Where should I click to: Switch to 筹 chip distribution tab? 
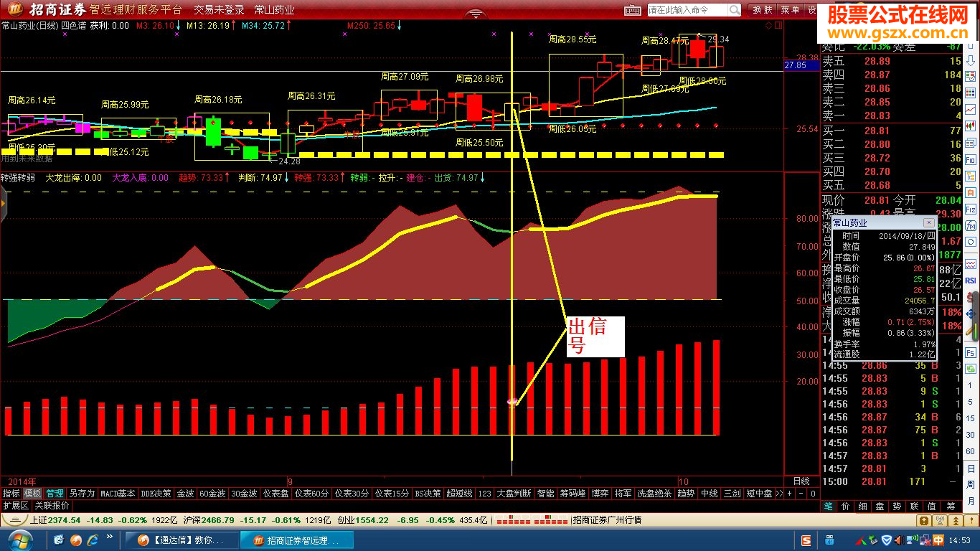[x=952, y=507]
